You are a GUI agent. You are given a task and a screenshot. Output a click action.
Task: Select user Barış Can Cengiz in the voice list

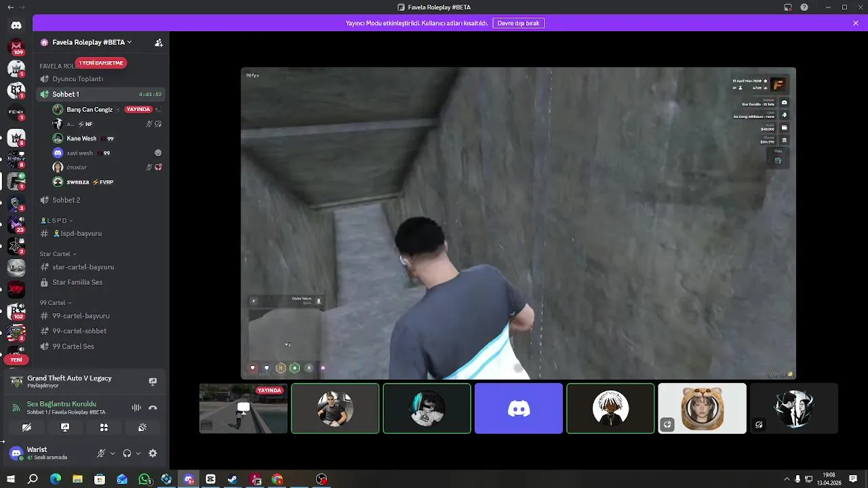click(89, 109)
